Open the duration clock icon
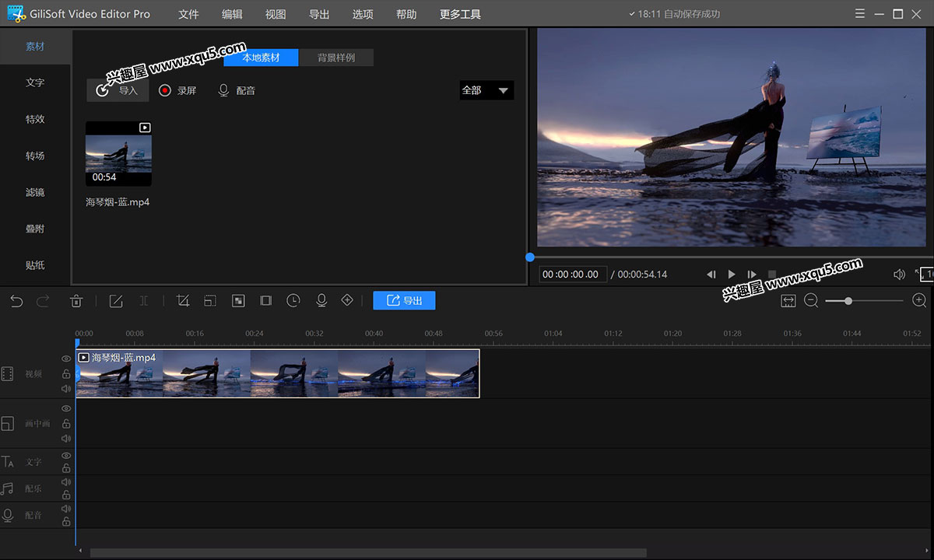 (x=293, y=300)
